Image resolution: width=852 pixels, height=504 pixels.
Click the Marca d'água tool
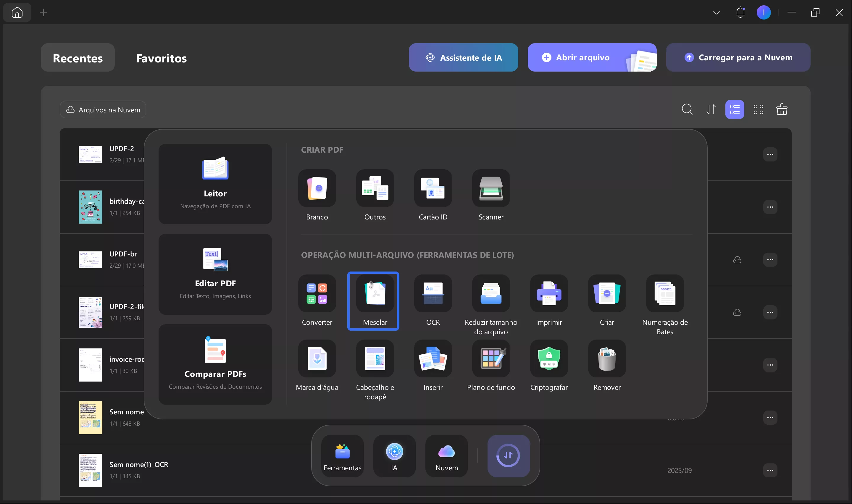pos(317,359)
